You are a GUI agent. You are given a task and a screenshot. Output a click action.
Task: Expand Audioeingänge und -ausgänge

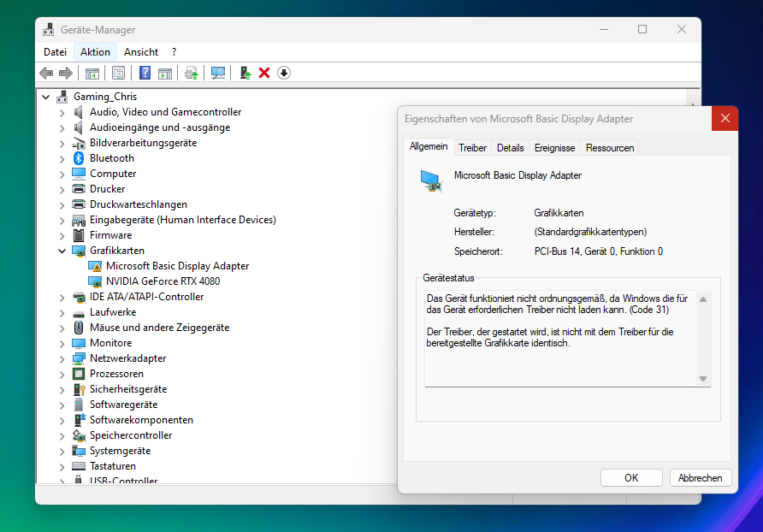click(62, 128)
